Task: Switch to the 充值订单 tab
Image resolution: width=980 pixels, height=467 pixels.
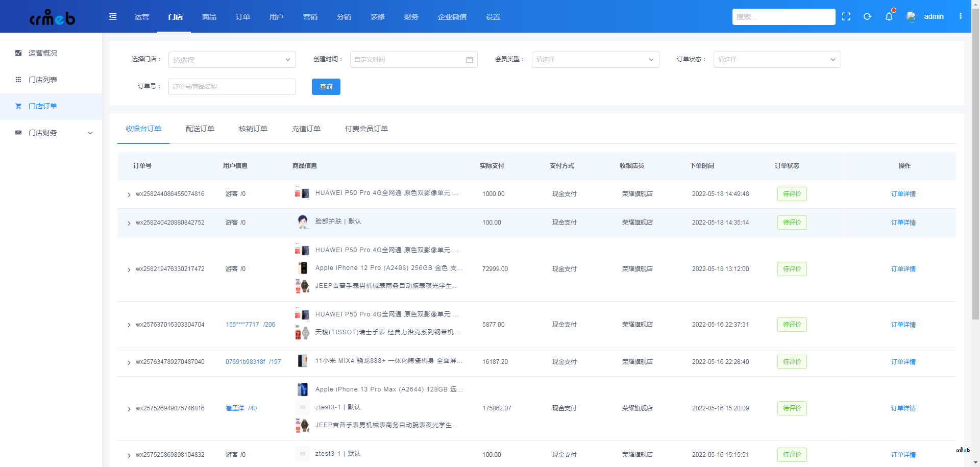Action: point(306,129)
